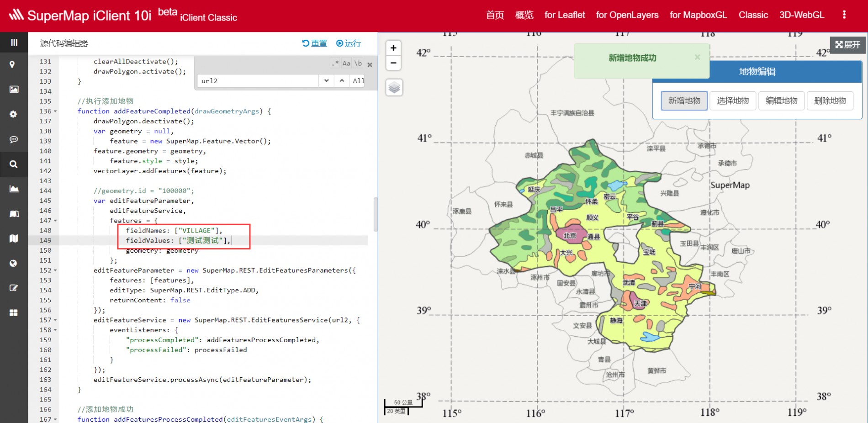Image resolution: width=868 pixels, height=423 pixels.
Task: Collapse code fold at line 147
Action: (x=56, y=221)
